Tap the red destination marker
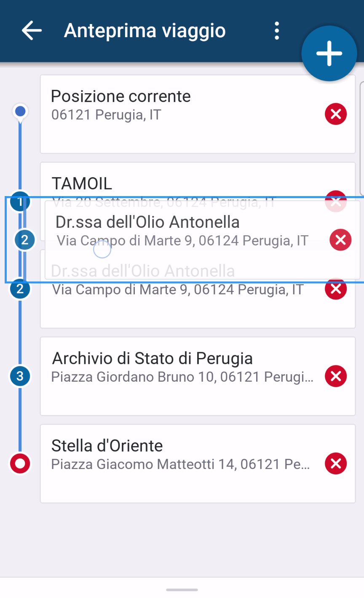364x598 pixels. 20,463
